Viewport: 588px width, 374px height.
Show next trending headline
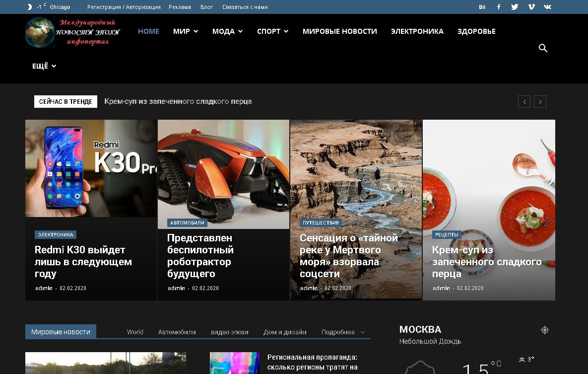pyautogui.click(x=540, y=101)
